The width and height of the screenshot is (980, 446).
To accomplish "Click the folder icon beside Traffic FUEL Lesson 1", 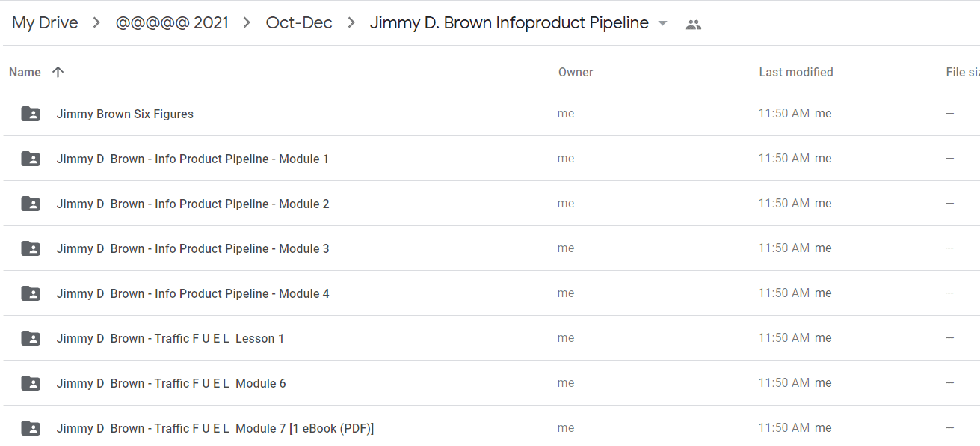I will pos(31,338).
